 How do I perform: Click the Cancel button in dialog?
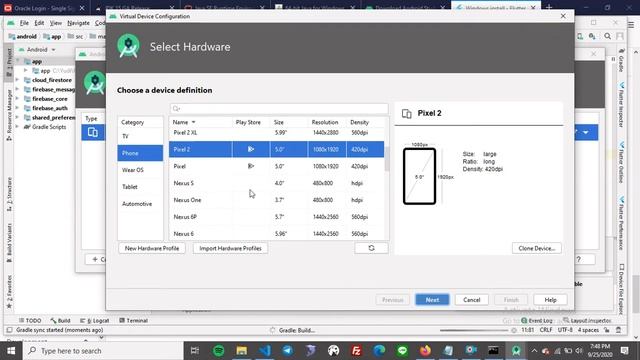click(471, 300)
